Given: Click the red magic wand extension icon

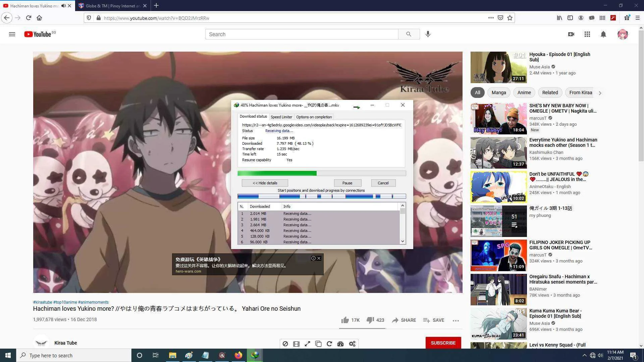Looking at the screenshot, I should (613, 18).
